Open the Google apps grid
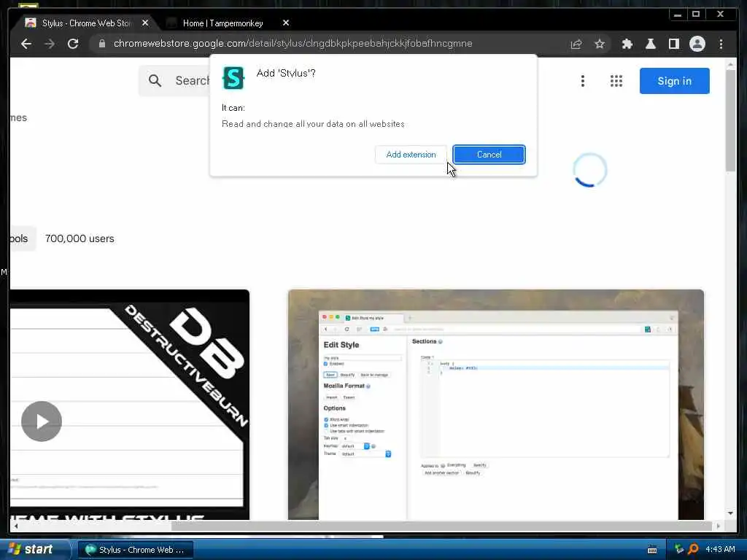 (x=616, y=81)
